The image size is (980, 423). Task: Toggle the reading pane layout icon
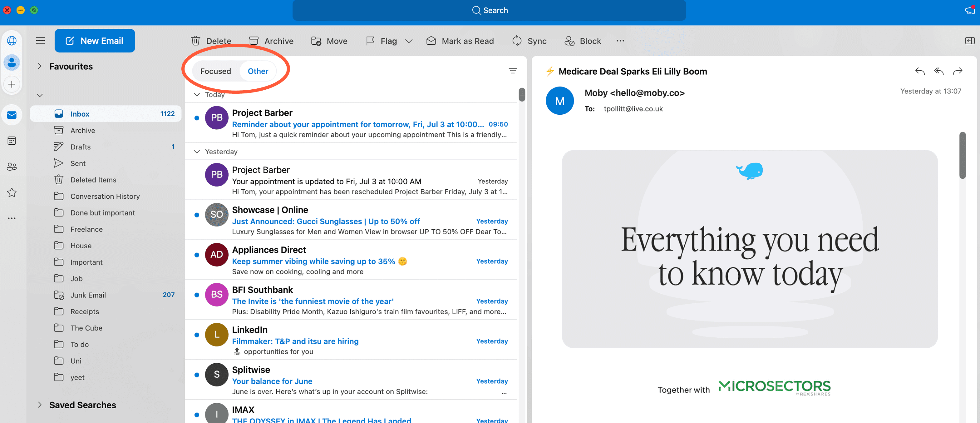(970, 41)
